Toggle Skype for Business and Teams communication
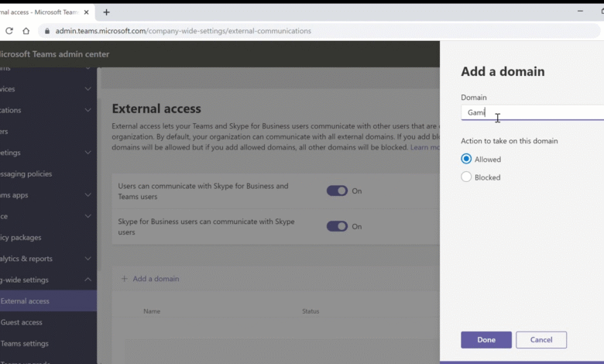The width and height of the screenshot is (604, 364). pos(337,191)
